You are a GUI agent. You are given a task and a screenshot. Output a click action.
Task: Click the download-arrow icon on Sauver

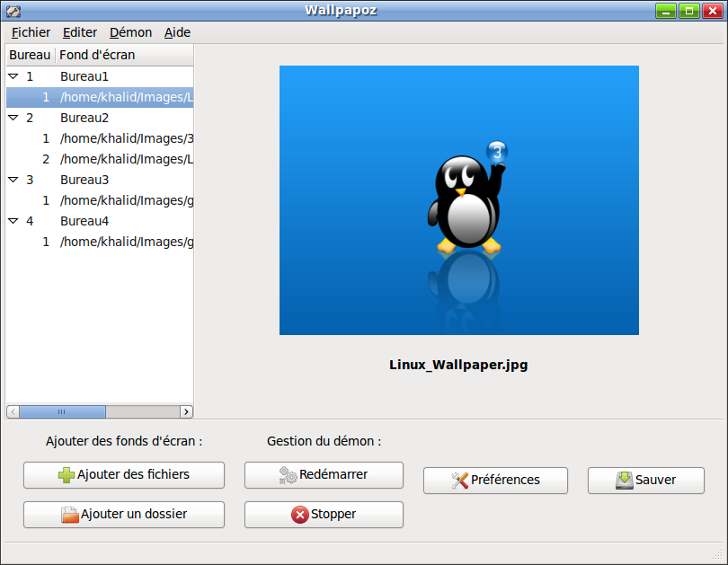click(x=625, y=480)
